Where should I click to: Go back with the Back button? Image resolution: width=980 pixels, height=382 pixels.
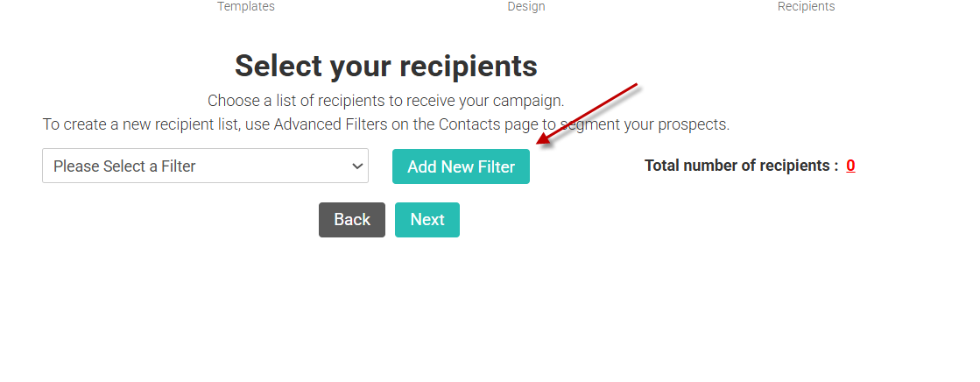351,220
